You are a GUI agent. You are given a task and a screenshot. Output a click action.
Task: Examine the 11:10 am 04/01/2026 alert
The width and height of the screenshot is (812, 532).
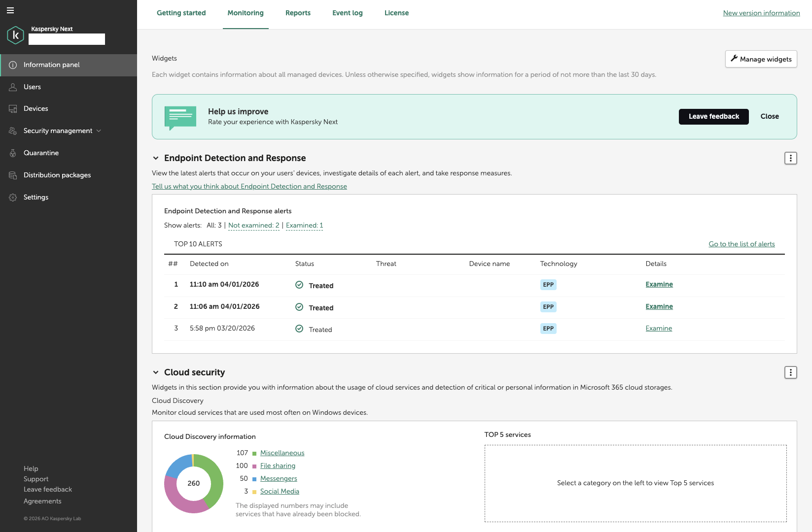point(659,285)
